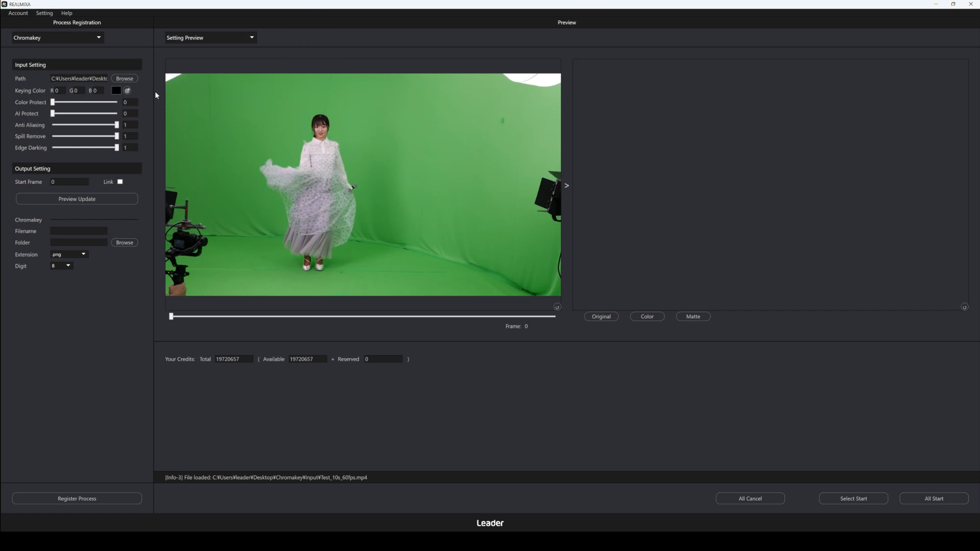Viewport: 980px width, 551px height.
Task: Click the Anti Aliasing slider
Action: pyautogui.click(x=85, y=125)
